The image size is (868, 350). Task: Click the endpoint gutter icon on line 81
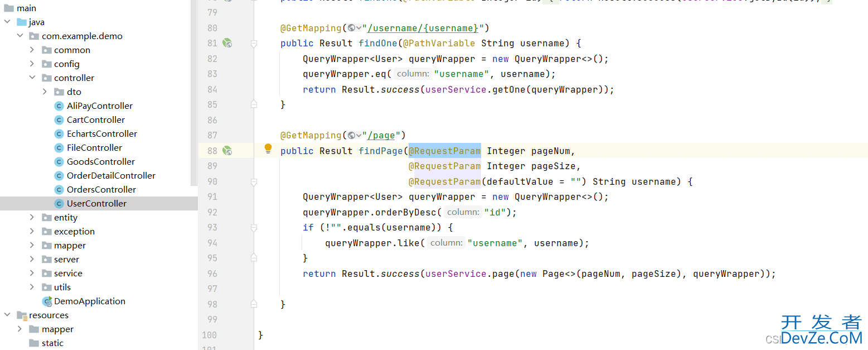(227, 43)
